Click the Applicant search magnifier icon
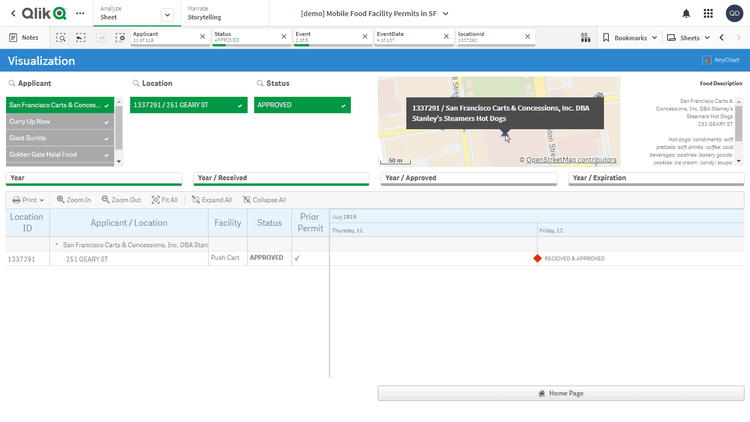 [x=12, y=83]
